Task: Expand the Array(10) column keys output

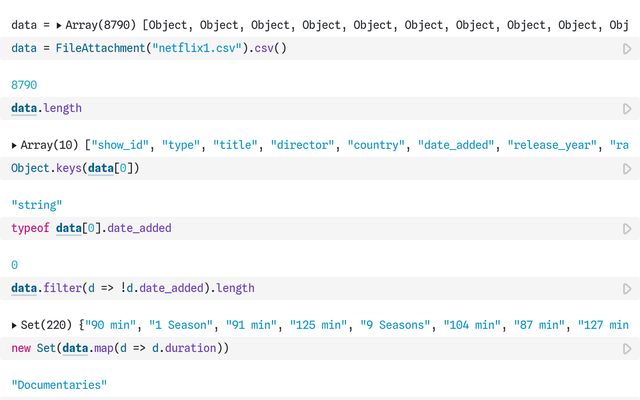Action: (15, 145)
